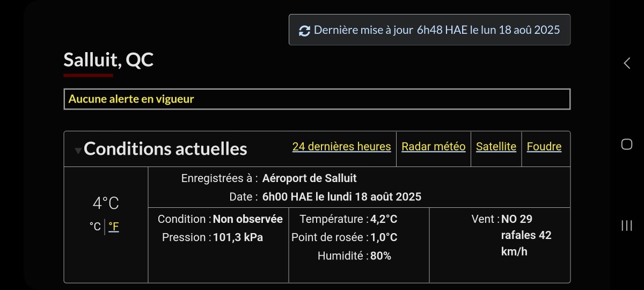Click the Aucune alerte en vigueur banner
The height and width of the screenshot is (290, 644).
pos(317,99)
